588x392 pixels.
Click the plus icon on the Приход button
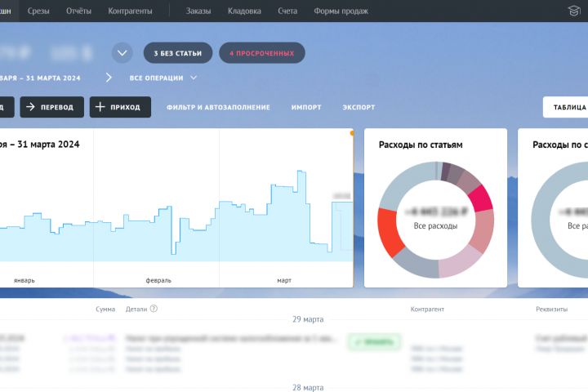[x=100, y=107]
